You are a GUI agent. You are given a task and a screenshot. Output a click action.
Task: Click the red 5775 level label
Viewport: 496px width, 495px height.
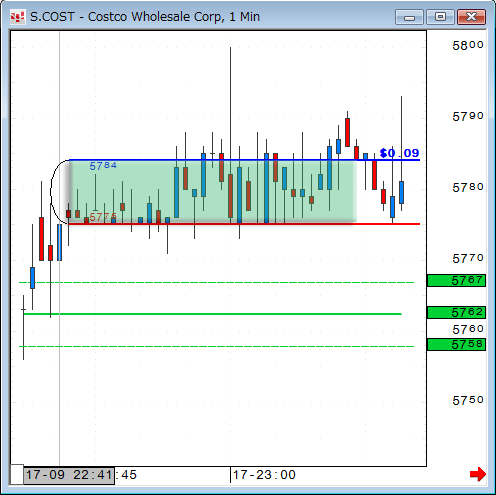coord(103,217)
